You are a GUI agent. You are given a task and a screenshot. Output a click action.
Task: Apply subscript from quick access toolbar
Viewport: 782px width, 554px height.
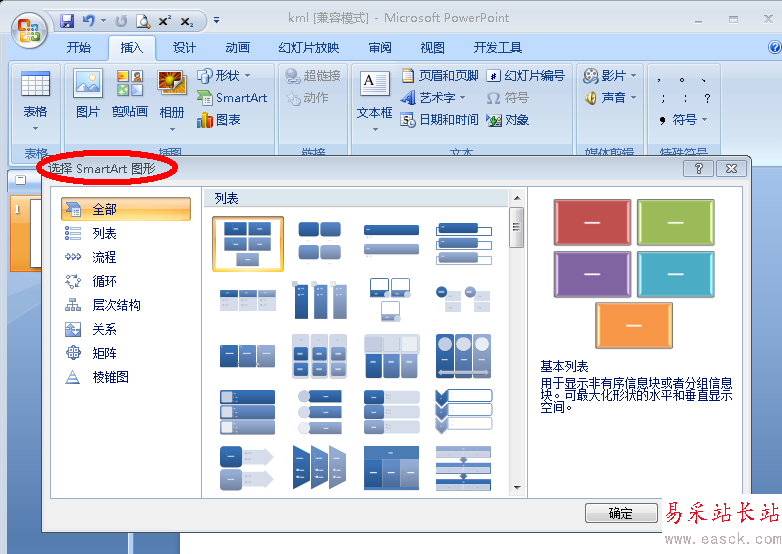[187, 21]
